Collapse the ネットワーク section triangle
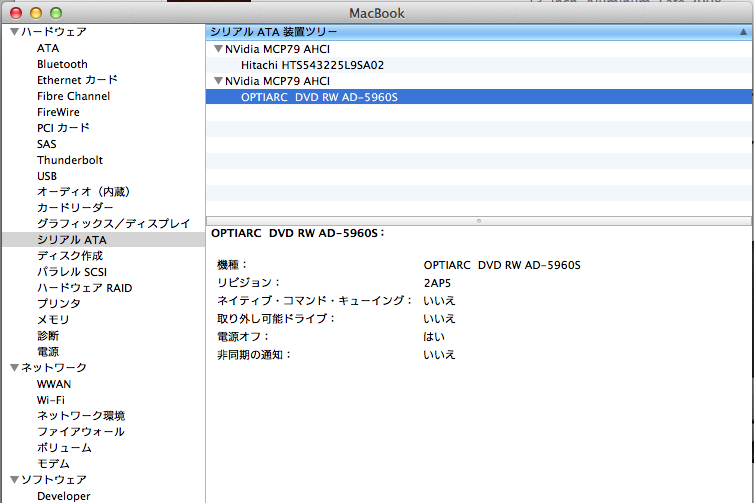 (14, 368)
